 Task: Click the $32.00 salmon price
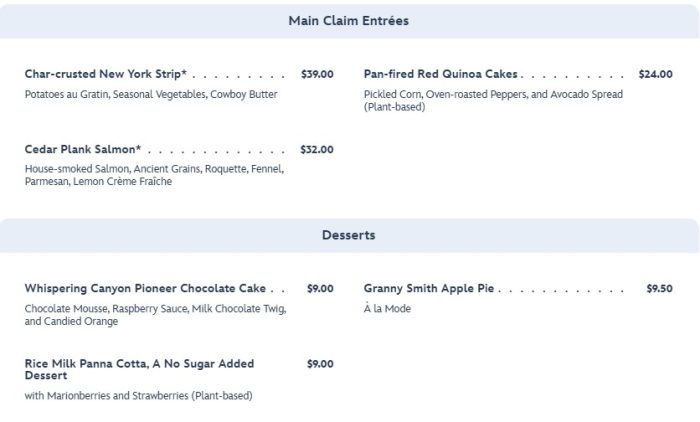pos(317,149)
